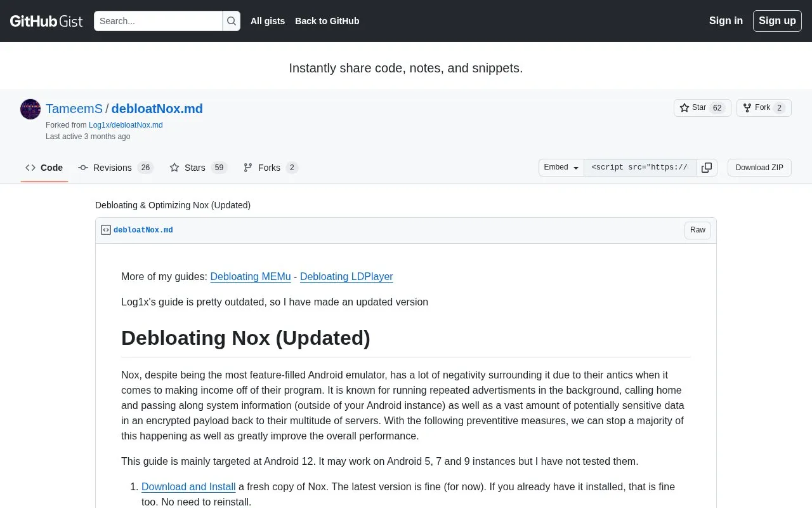The height and width of the screenshot is (508, 812).
Task: Click the Sign up button
Action: (x=777, y=21)
